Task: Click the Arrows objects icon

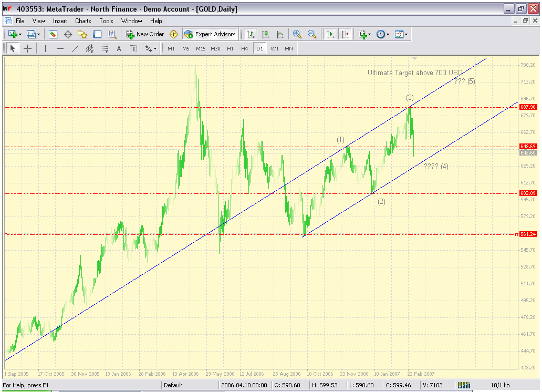Action: tap(149, 49)
